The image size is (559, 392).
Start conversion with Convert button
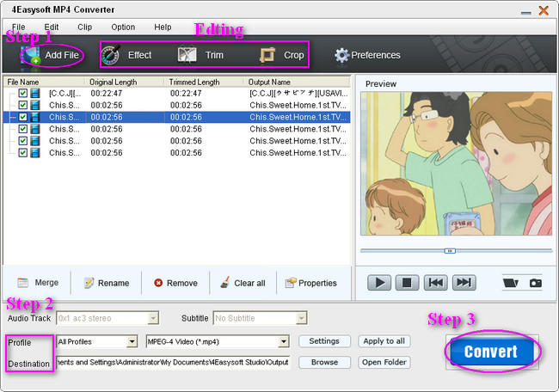pos(491,352)
